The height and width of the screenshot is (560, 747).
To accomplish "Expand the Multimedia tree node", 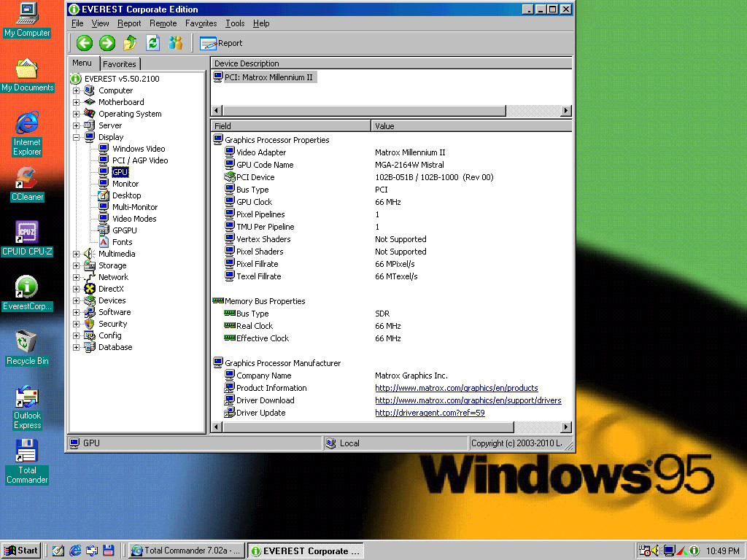I will 76,254.
